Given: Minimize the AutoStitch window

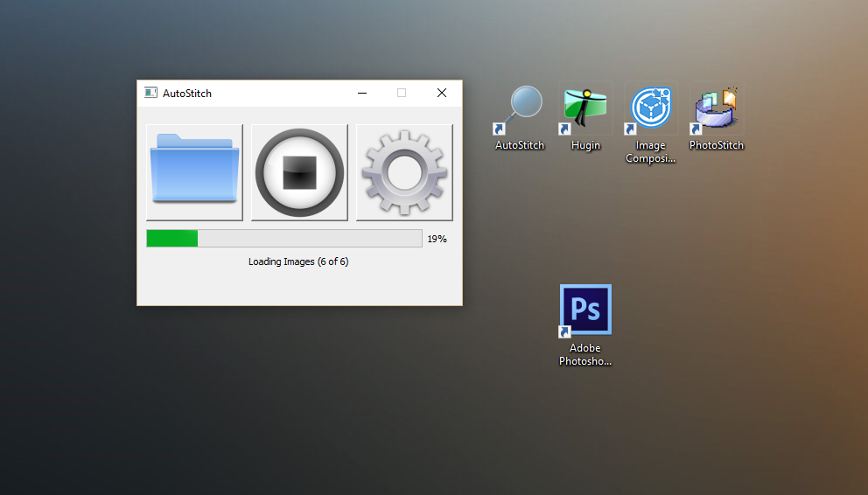Looking at the screenshot, I should [x=362, y=94].
